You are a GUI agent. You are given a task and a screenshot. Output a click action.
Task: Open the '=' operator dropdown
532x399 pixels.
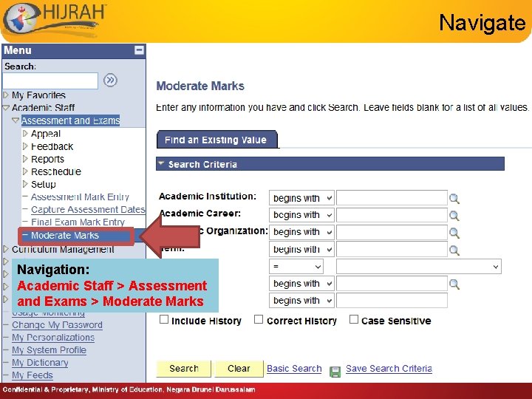click(x=296, y=266)
